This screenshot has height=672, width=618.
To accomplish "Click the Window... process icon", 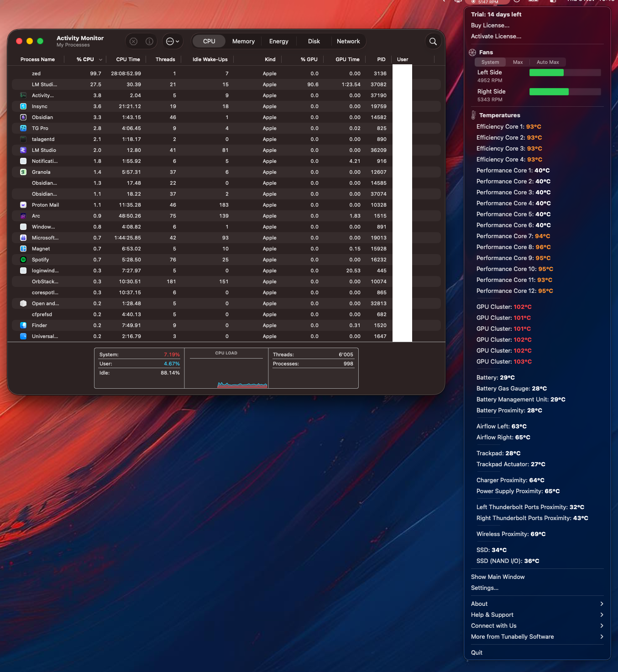I will pos(23,227).
